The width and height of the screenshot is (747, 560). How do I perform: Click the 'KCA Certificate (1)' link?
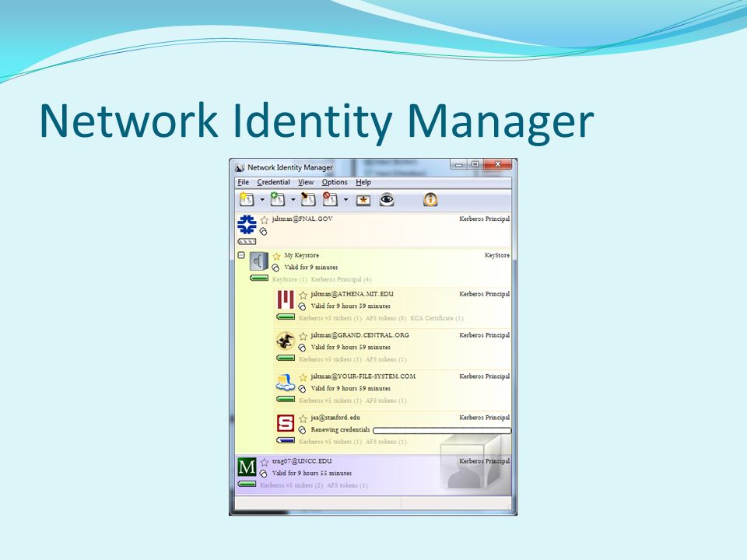click(437, 318)
